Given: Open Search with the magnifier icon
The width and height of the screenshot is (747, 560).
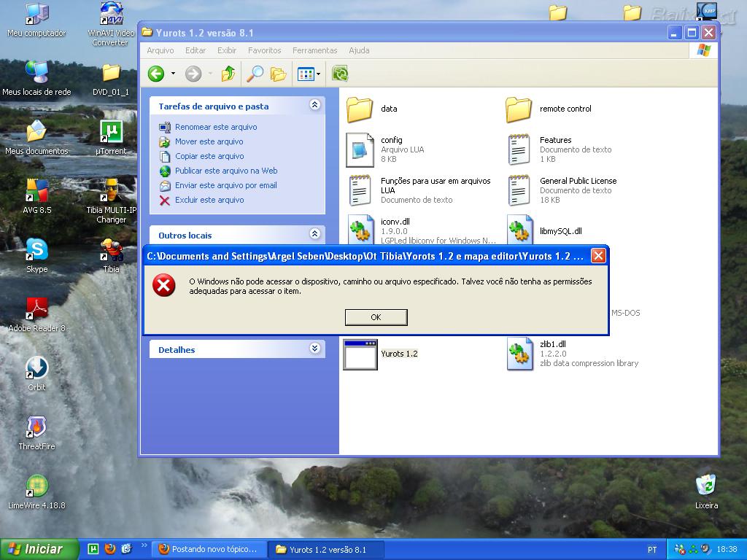Looking at the screenshot, I should (255, 74).
